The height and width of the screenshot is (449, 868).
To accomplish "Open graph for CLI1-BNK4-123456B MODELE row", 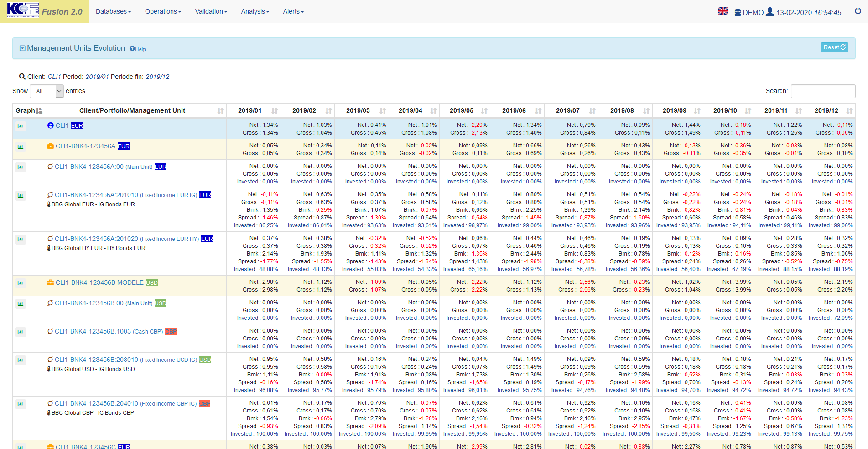I will [x=21, y=283].
